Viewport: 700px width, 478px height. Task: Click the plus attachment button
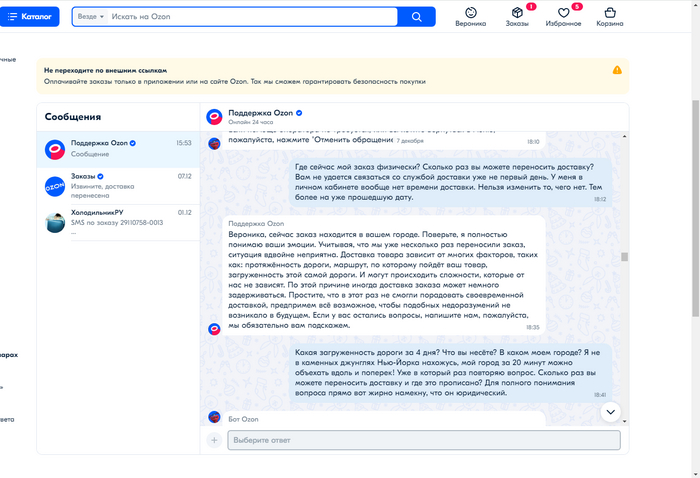tap(214, 440)
